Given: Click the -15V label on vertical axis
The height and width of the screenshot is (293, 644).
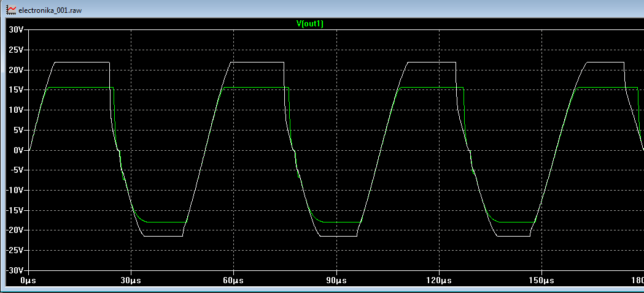Looking at the screenshot, I should [15, 210].
